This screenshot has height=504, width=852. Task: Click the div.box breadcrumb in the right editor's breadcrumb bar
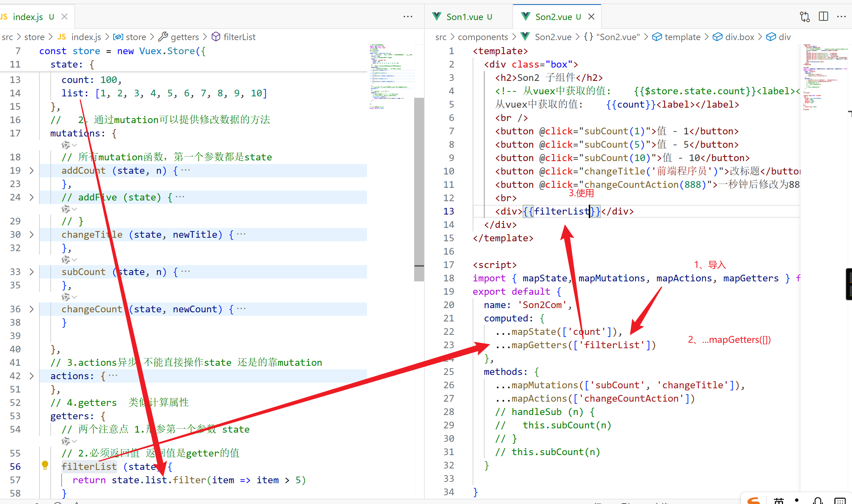tap(739, 37)
